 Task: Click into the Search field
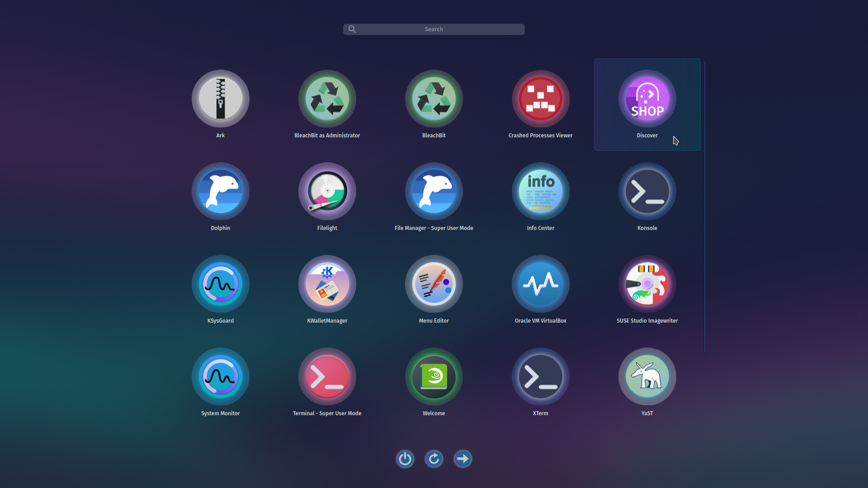pos(434,29)
